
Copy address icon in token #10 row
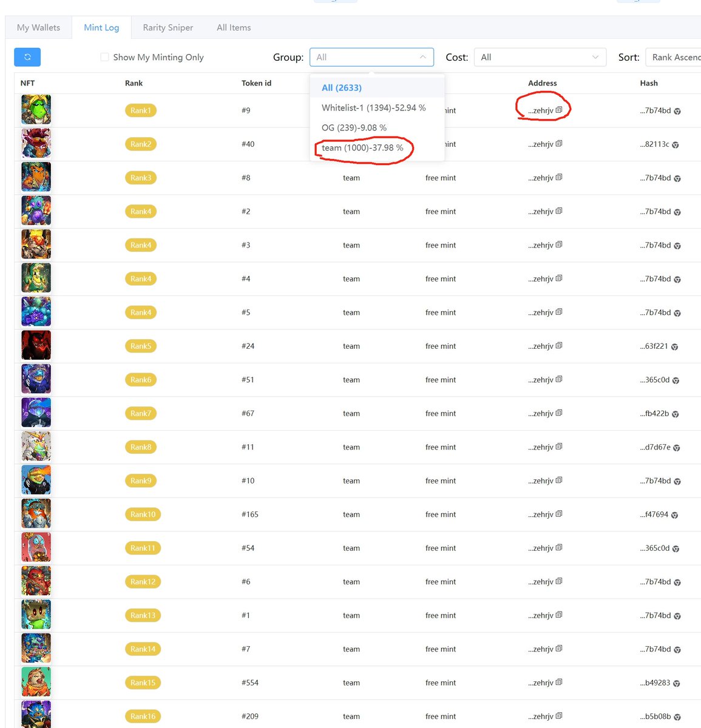[x=559, y=480]
